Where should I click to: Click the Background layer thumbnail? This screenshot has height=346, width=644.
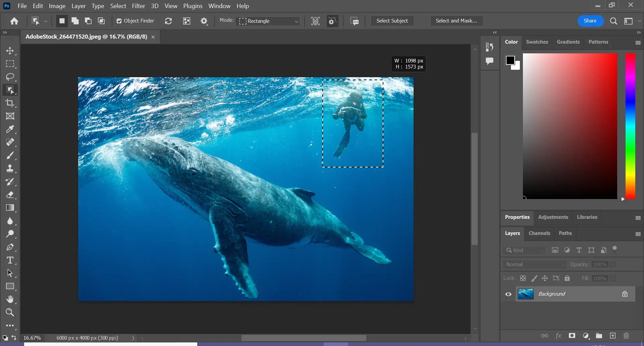[525, 294]
